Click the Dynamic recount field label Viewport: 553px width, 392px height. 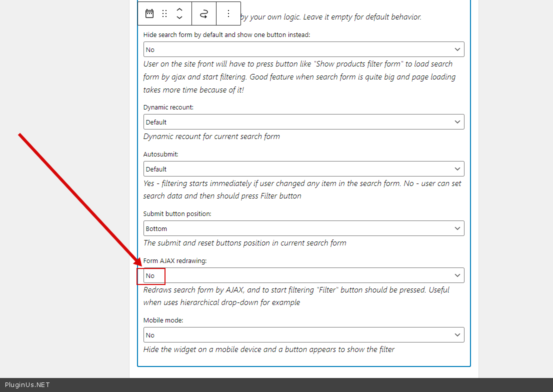coord(168,107)
